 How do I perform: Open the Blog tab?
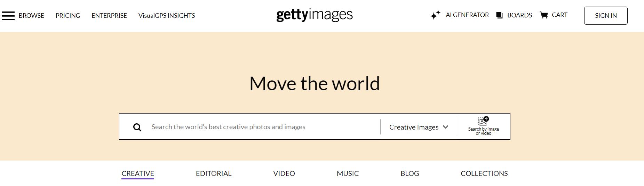pos(410,173)
